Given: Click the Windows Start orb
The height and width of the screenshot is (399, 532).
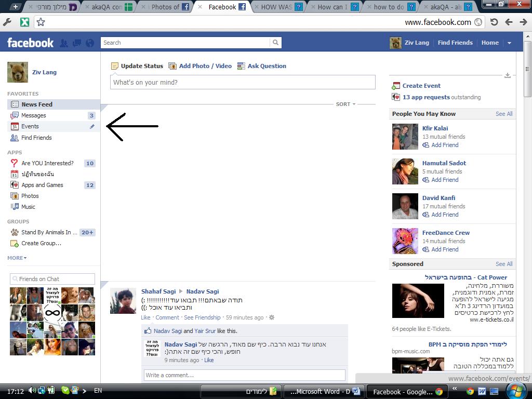Looking at the screenshot, I should [x=516, y=391].
